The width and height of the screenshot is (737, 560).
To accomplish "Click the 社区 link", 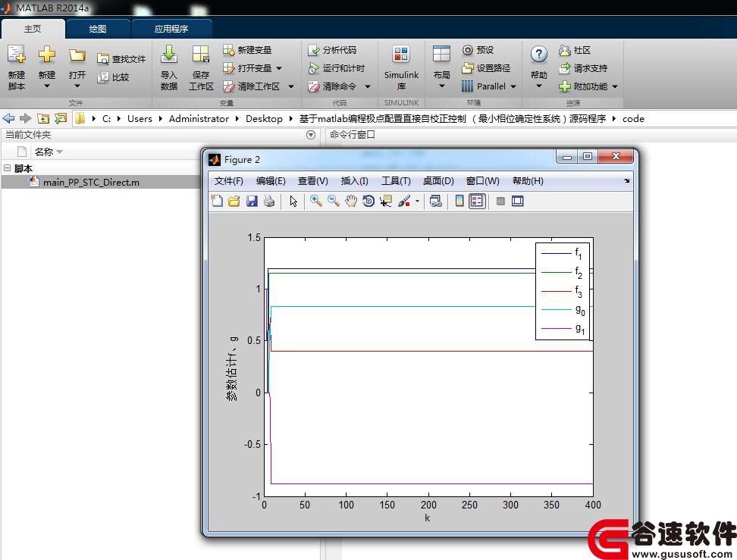I will pyautogui.click(x=575, y=50).
